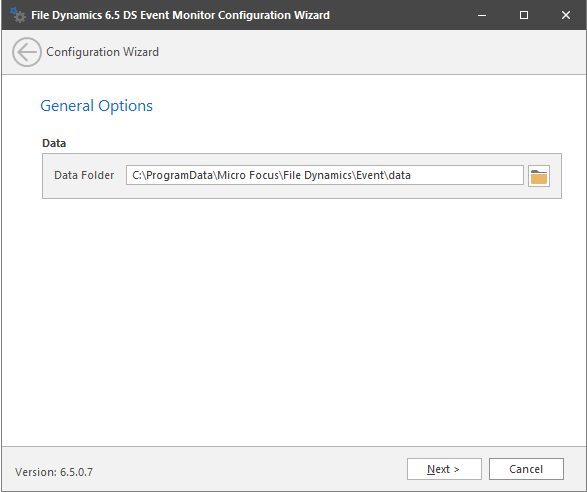
Task: Click the bold Data section label
Action: (x=54, y=143)
